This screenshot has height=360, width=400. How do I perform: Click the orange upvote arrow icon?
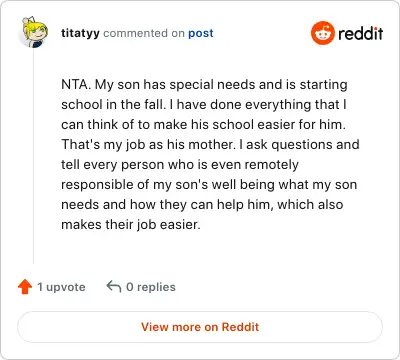click(x=25, y=287)
